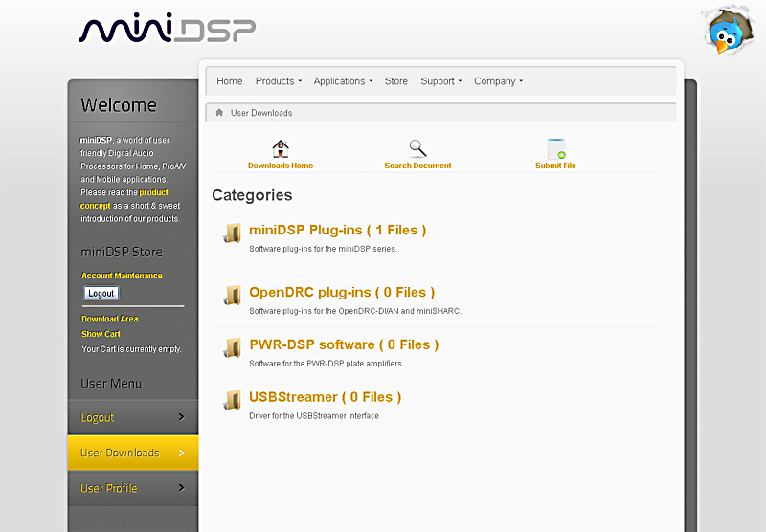Expand the Products dropdown menu

(278, 81)
